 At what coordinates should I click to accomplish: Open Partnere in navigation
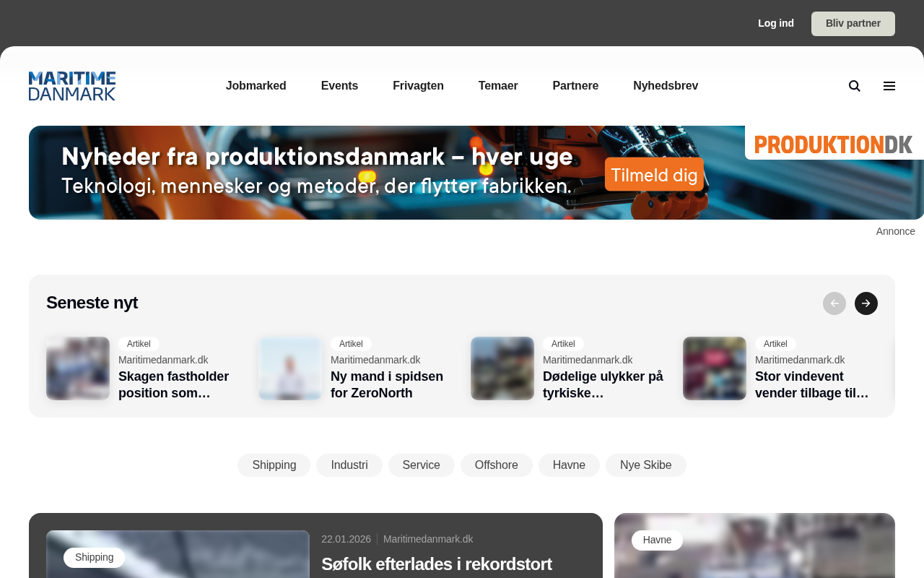coord(575,86)
